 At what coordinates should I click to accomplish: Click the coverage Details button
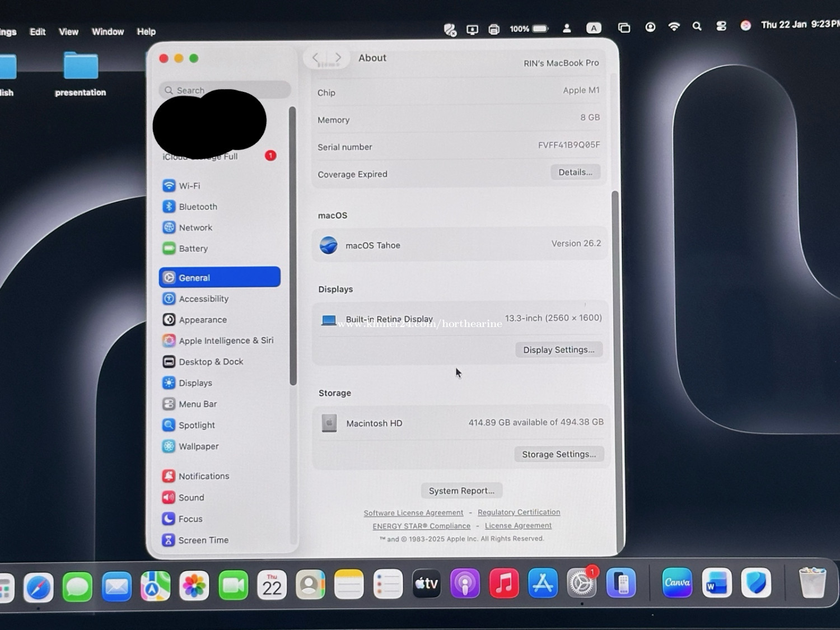click(575, 172)
